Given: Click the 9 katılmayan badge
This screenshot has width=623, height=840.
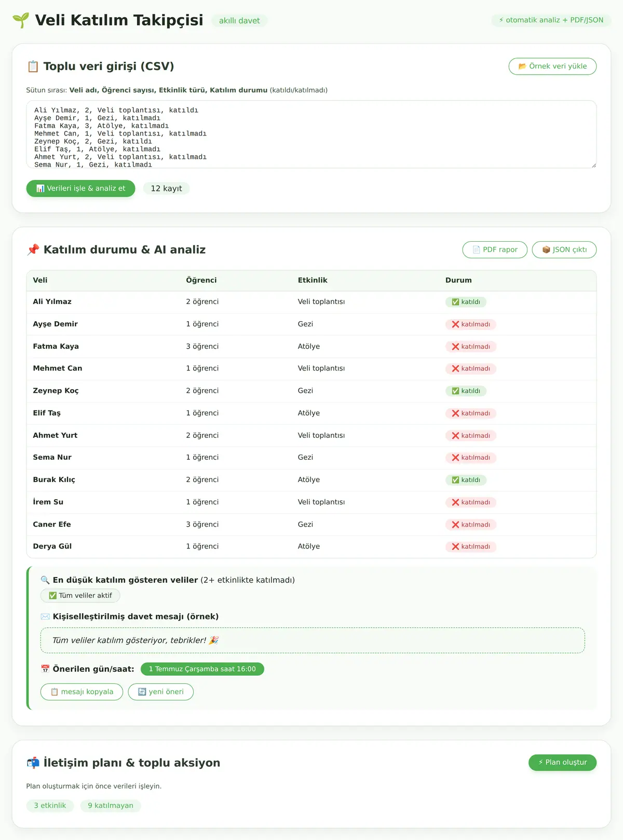Looking at the screenshot, I should (x=111, y=806).
